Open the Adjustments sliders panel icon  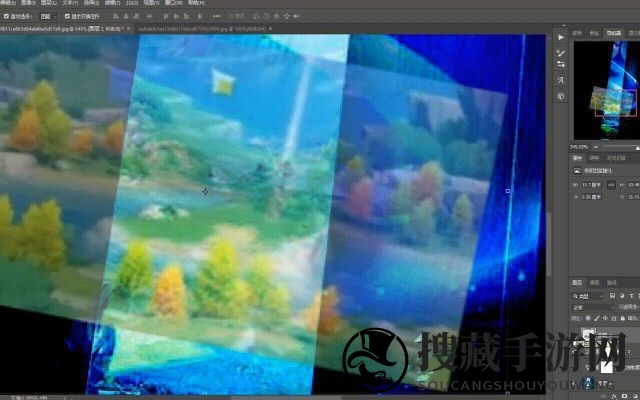pyautogui.click(x=561, y=64)
